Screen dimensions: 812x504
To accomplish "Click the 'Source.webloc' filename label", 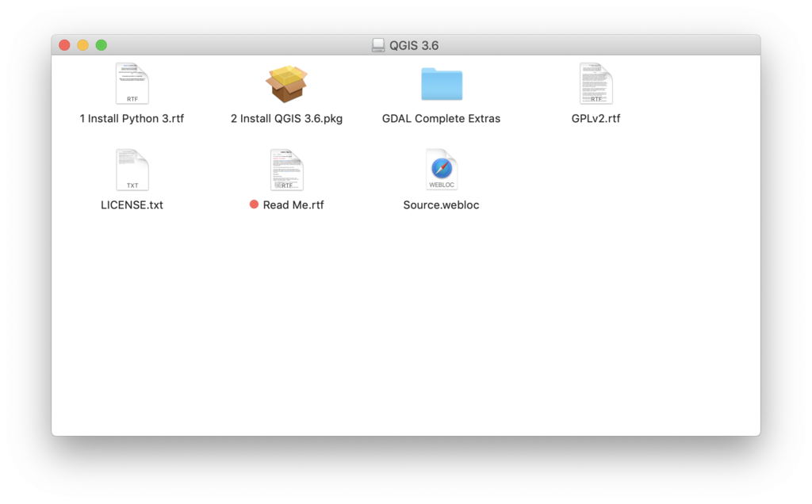I will pyautogui.click(x=441, y=205).
